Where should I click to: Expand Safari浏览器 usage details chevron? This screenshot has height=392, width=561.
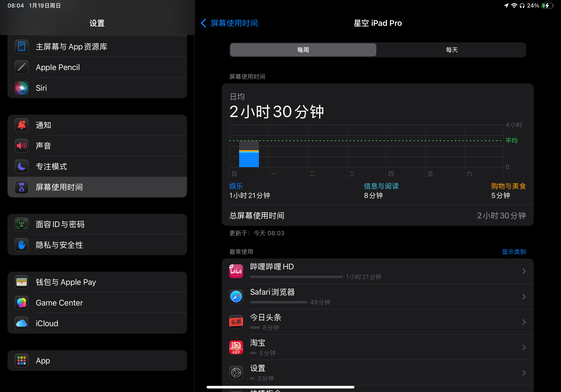524,297
